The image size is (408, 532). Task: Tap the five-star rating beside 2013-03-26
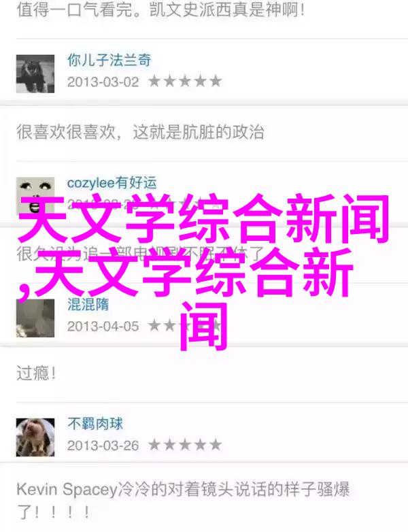pos(185,445)
